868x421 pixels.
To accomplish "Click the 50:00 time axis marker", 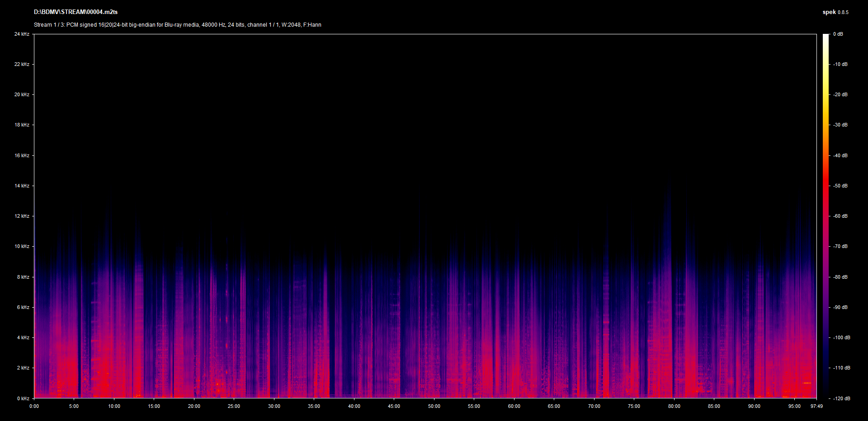I will tap(434, 406).
